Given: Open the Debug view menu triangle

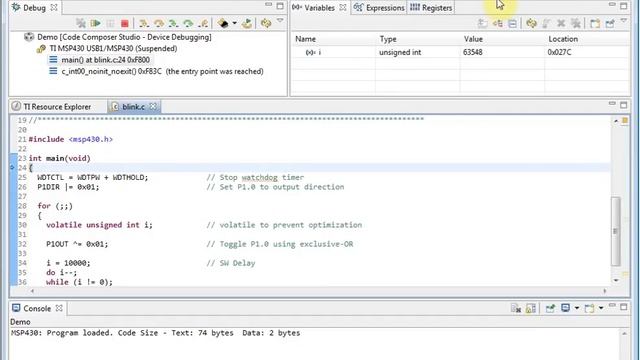Looking at the screenshot, I should click(x=280, y=20).
